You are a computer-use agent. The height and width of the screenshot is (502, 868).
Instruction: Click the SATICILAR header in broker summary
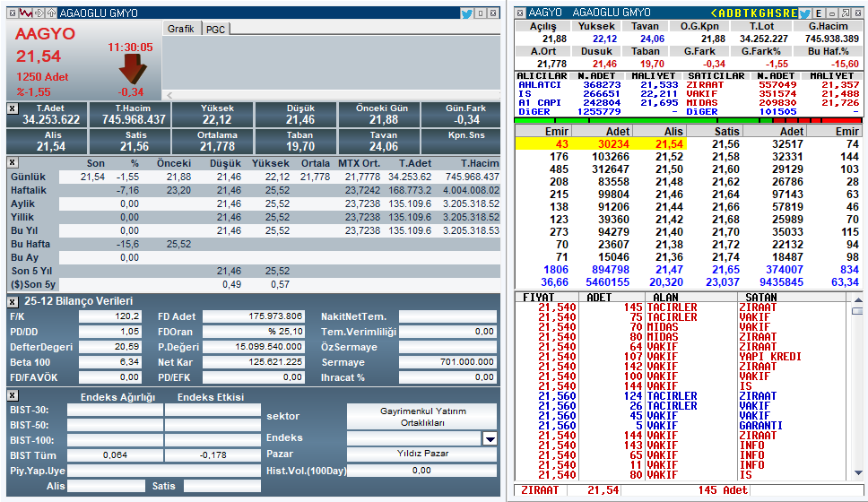[x=716, y=76]
